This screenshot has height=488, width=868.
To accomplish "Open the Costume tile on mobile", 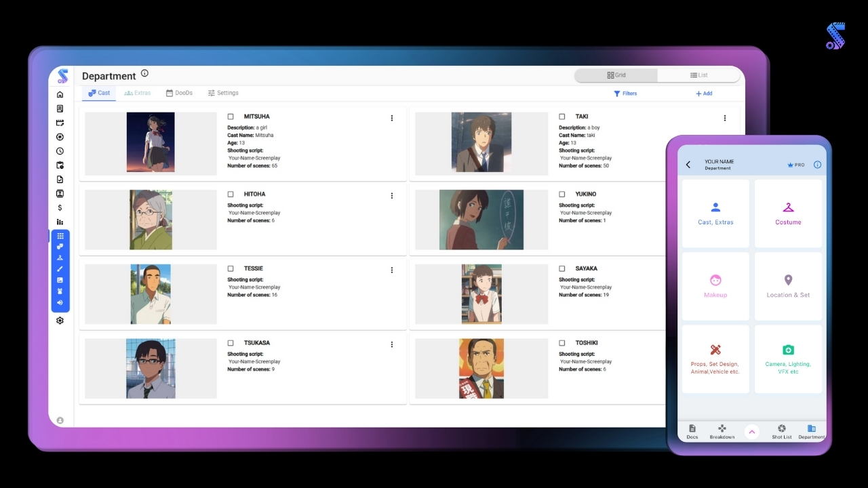I will pos(788,213).
